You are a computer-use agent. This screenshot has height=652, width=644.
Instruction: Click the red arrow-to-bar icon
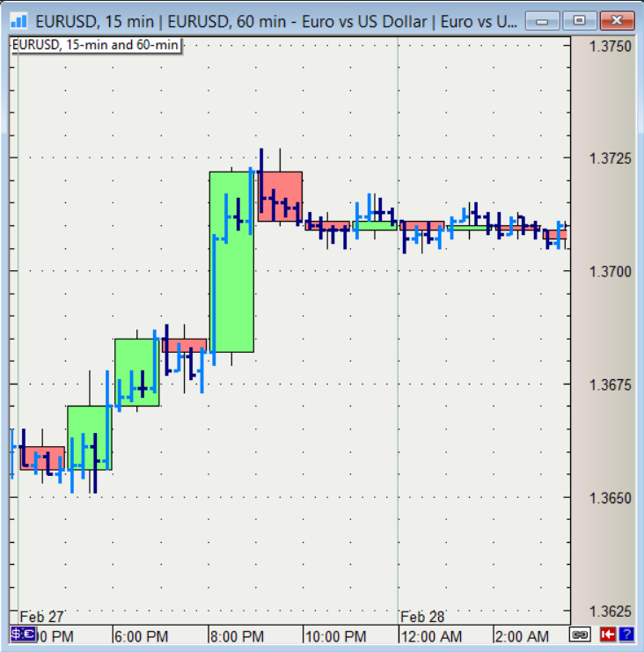[x=607, y=634]
